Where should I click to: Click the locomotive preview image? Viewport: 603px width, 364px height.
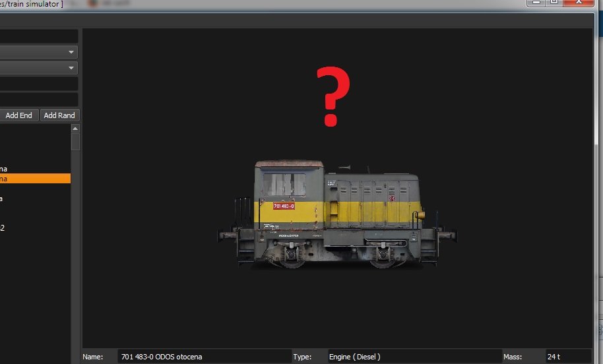pyautogui.click(x=336, y=214)
